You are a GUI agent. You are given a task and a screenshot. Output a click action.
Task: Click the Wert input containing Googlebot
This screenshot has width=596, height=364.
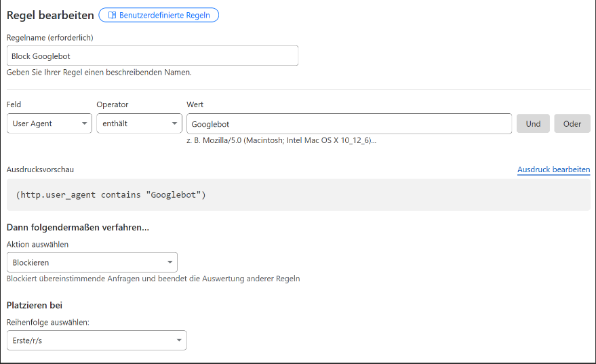(349, 124)
